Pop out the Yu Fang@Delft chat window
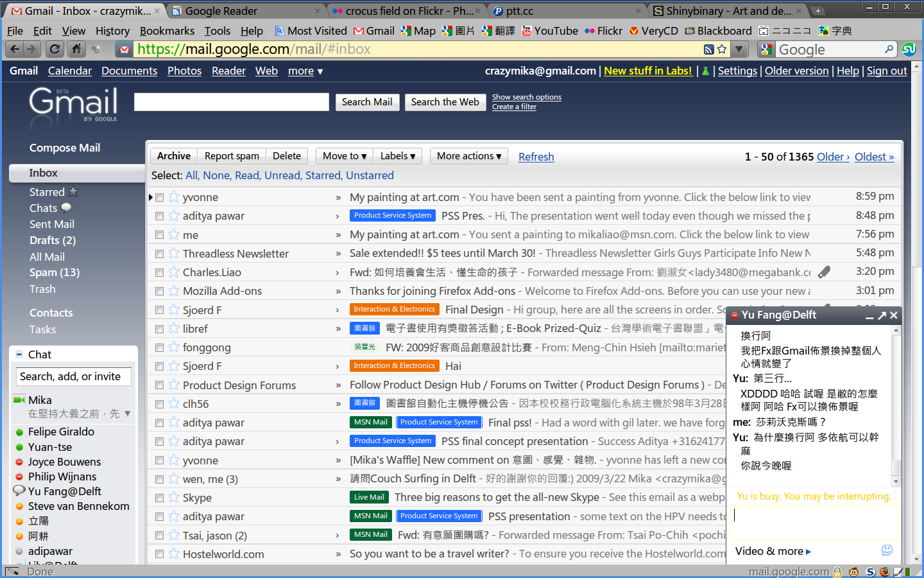The height and width of the screenshot is (578, 924). [x=882, y=315]
